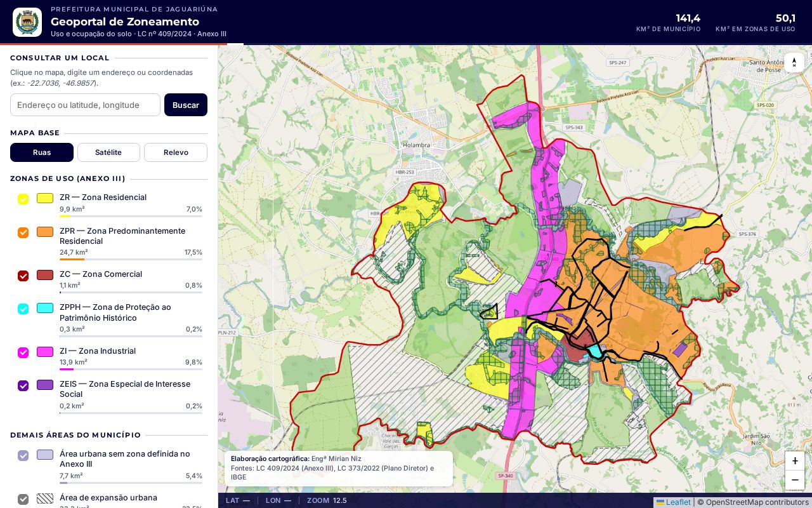812x508 pixels.
Task: Toggle ZPR Zona Predominantemente Residencial checkbox
Action: 23,232
